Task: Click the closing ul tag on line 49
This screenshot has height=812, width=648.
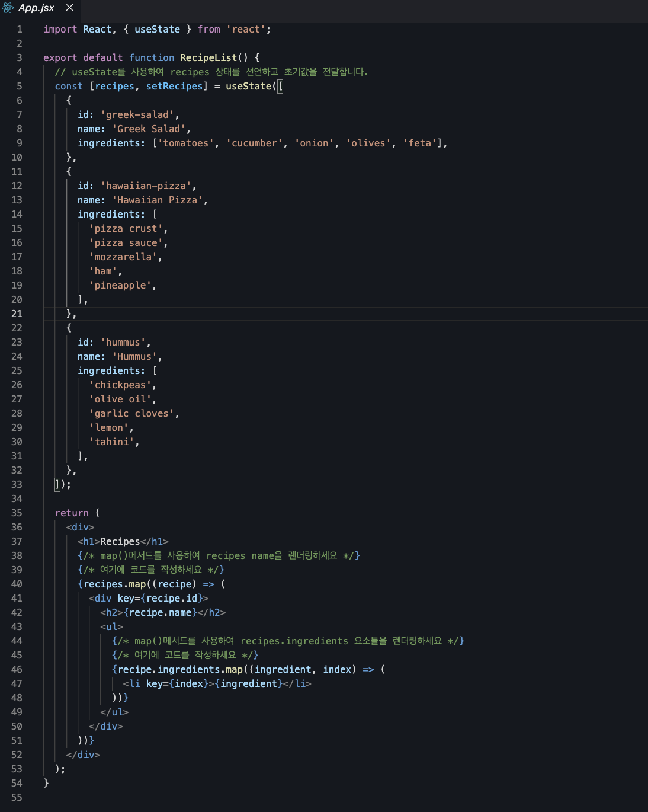Action: point(114,712)
